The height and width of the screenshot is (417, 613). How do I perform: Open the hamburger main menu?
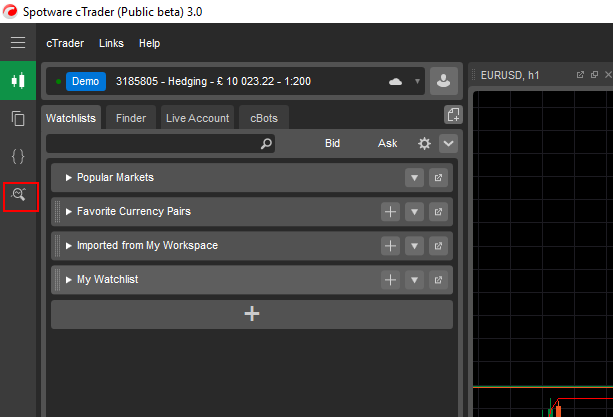(18, 42)
